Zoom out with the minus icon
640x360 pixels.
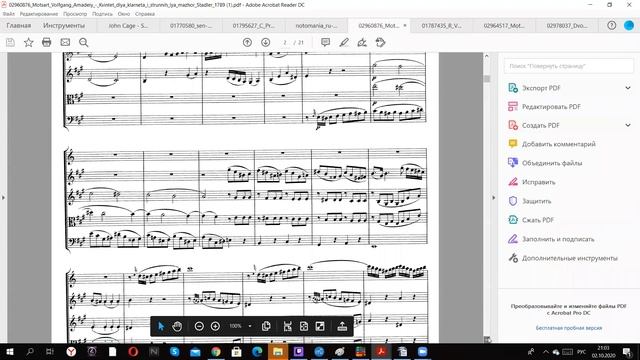coord(199,326)
